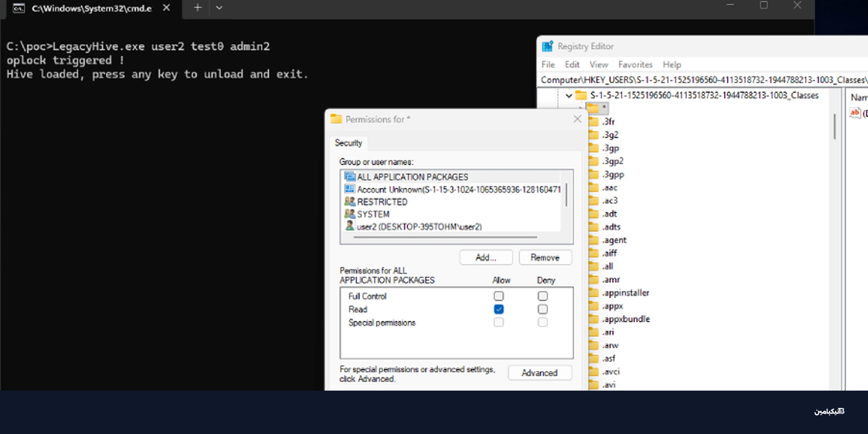Screen dimensions: 868x434
Task: Open the terminal new-tab dropdown arrow
Action: pyautogui.click(x=219, y=8)
